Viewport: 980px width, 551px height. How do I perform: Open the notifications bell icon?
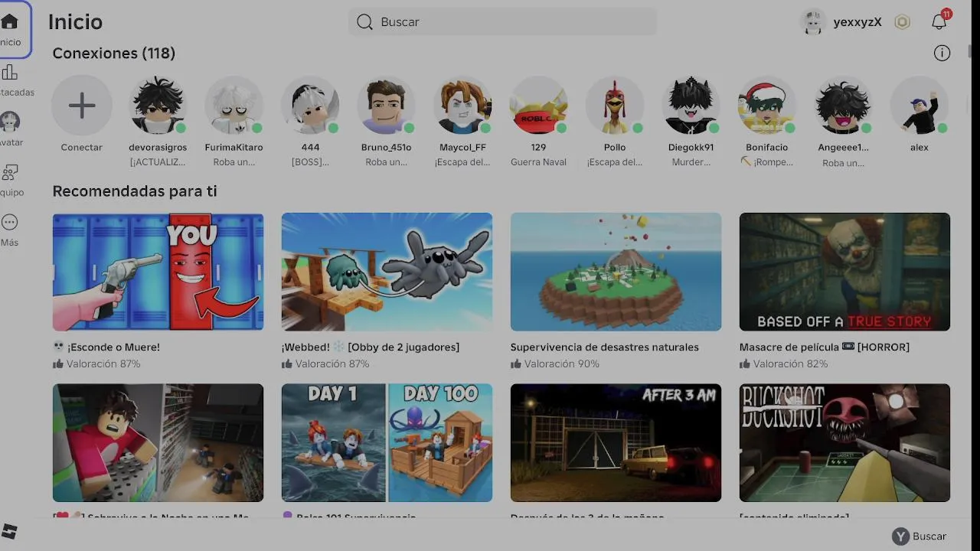click(x=939, y=22)
